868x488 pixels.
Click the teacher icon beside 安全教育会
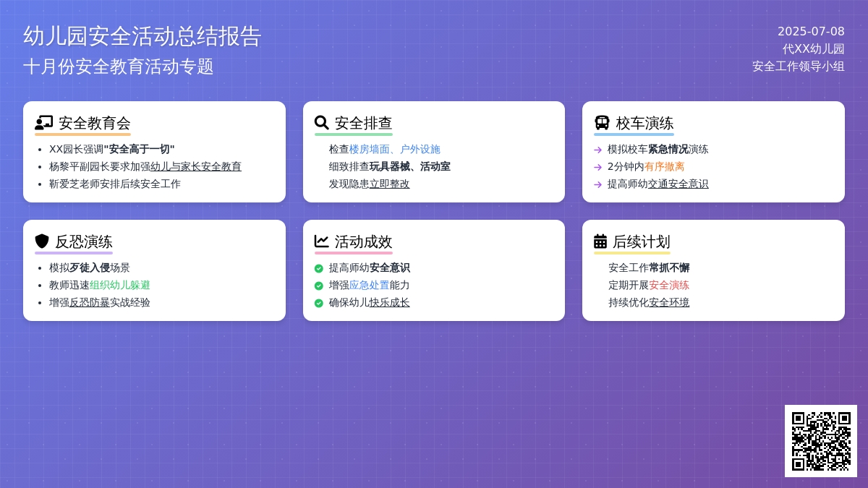pyautogui.click(x=43, y=123)
